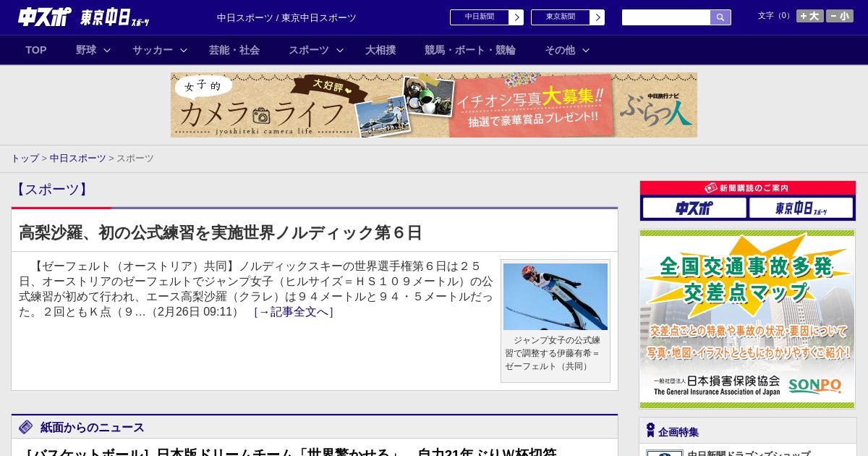This screenshot has height=456, width=868.
Task: Open the 東京新聞 link button
Action: [x=561, y=17]
